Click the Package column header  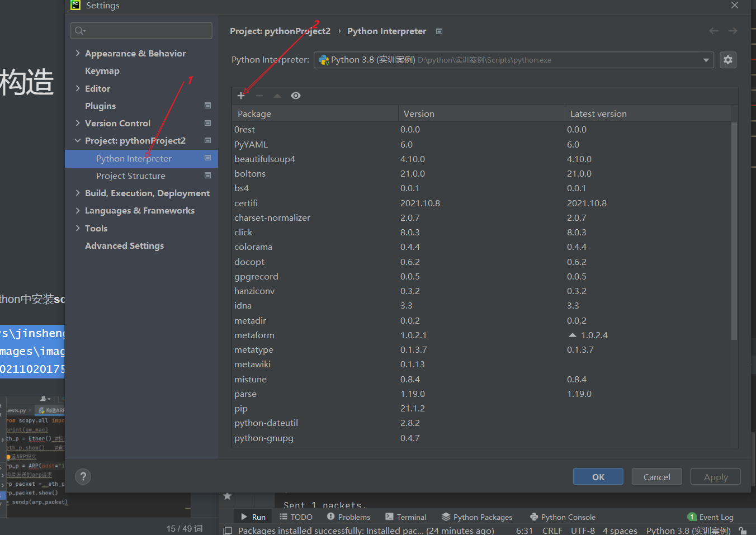tap(315, 113)
